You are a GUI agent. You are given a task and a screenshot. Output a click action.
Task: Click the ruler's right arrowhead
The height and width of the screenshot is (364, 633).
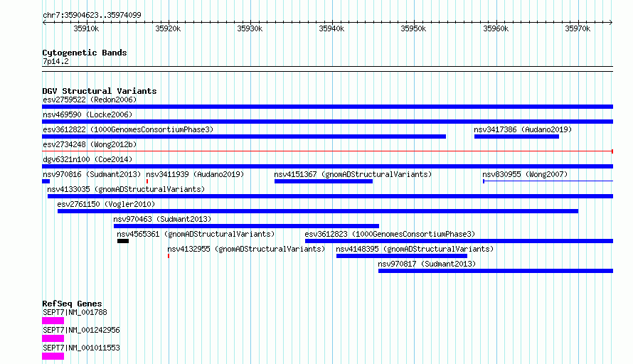point(611,22)
